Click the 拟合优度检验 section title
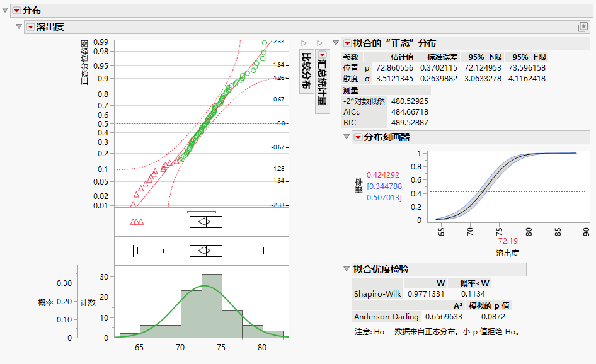This screenshot has height=364, width=596. (x=381, y=270)
